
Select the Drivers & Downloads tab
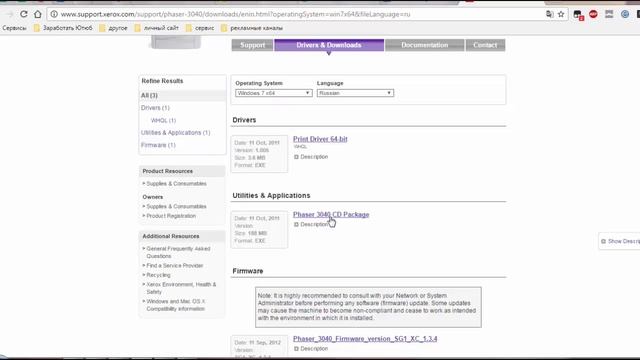pyautogui.click(x=329, y=45)
